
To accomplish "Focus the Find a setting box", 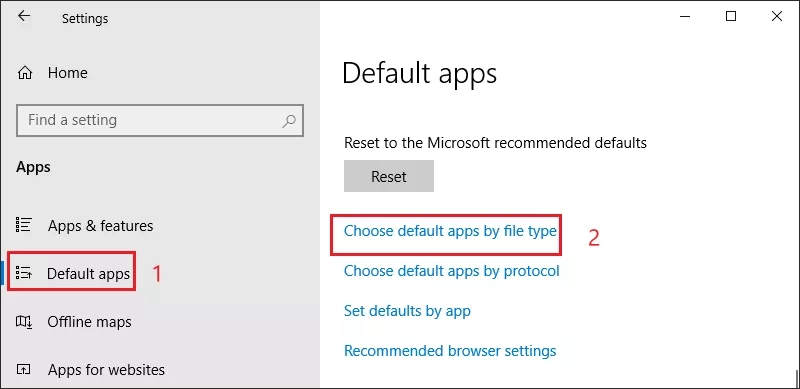I will (x=160, y=120).
